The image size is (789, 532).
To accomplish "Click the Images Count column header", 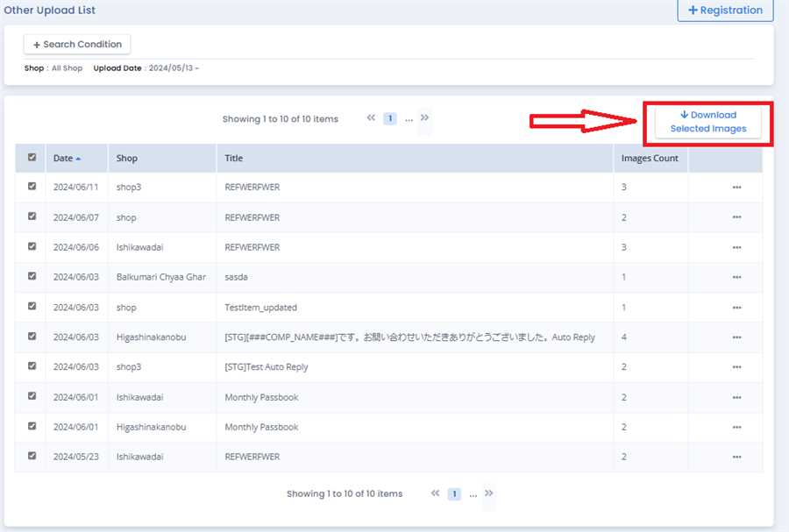I will [x=650, y=159].
